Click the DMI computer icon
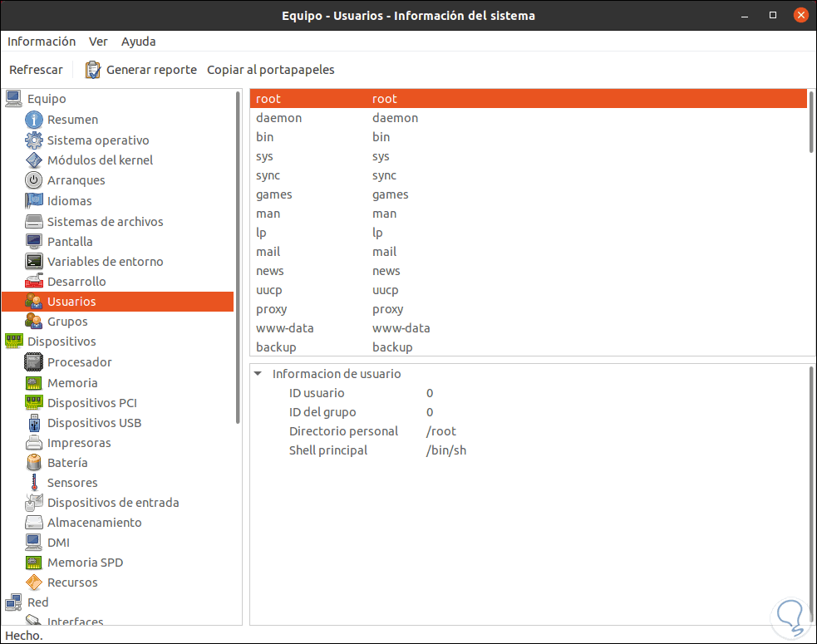The height and width of the screenshot is (644, 817). 34,543
